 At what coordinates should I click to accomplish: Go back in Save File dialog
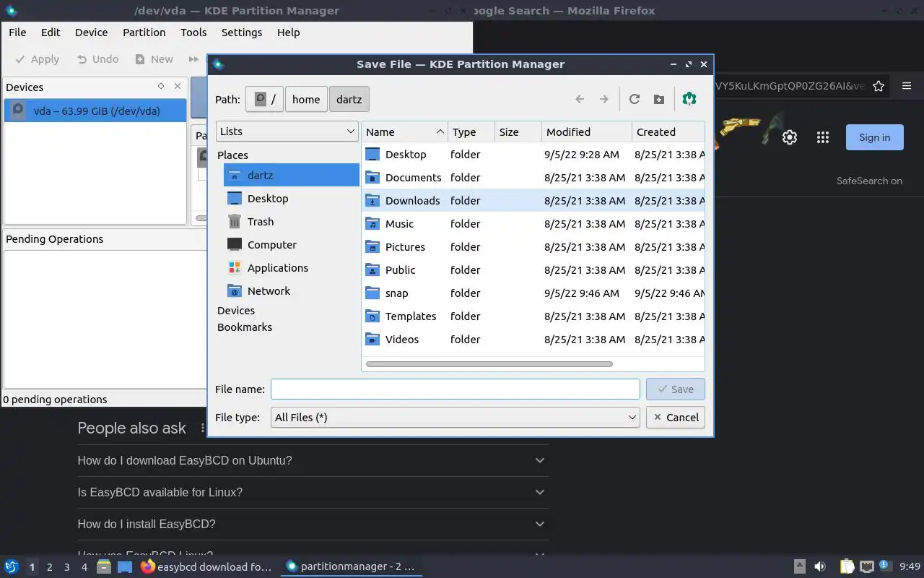pyautogui.click(x=580, y=99)
